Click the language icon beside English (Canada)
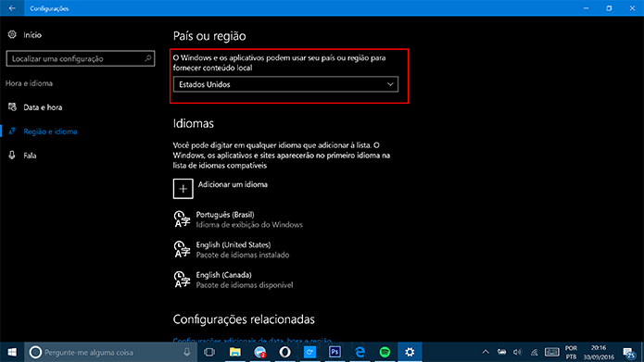Viewport: 644px width, 362px height. pos(182,279)
